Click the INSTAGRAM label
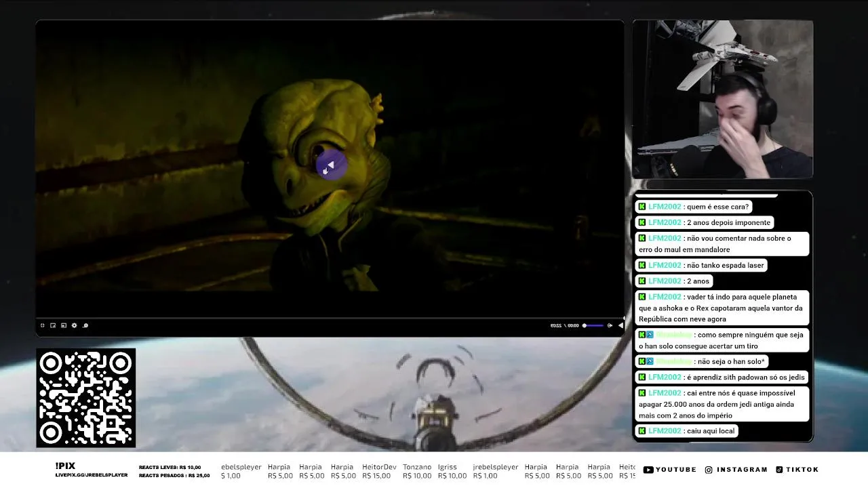The image size is (868, 488). pos(742,470)
